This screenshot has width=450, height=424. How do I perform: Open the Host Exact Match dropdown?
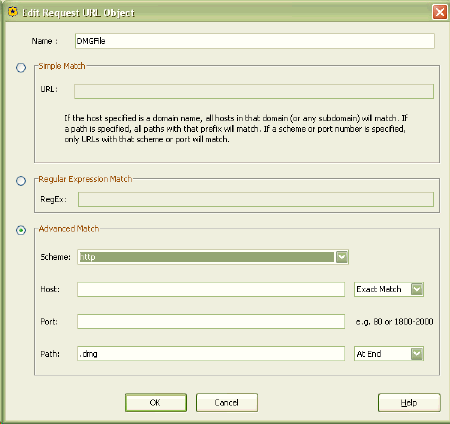(x=389, y=289)
